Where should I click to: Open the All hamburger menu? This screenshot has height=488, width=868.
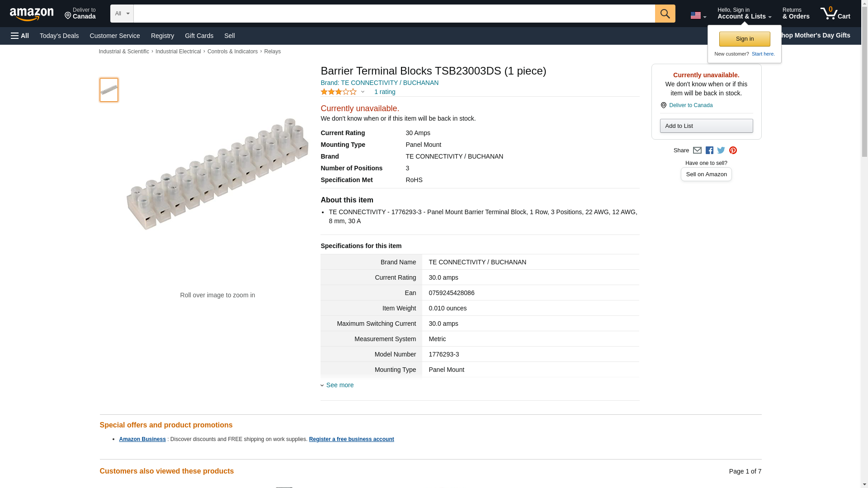(x=20, y=36)
